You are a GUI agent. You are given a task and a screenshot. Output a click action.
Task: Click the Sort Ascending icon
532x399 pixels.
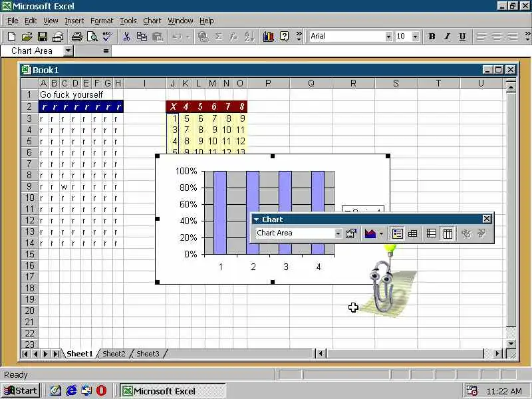point(249,37)
